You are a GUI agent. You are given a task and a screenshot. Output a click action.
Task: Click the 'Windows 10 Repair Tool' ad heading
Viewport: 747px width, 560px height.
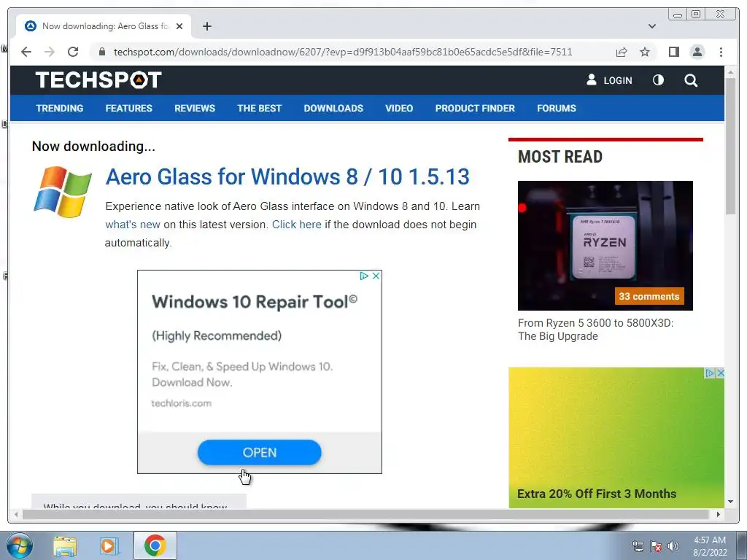pos(255,302)
